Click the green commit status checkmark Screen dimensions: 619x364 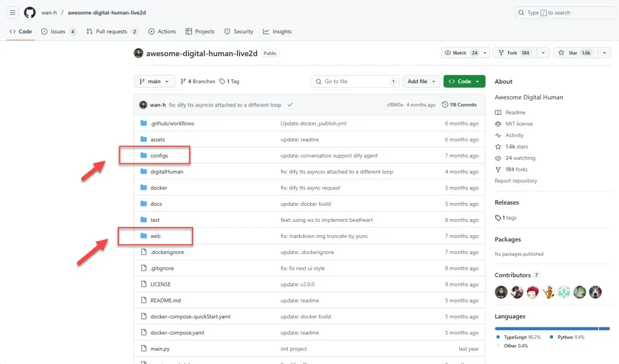pyautogui.click(x=290, y=105)
